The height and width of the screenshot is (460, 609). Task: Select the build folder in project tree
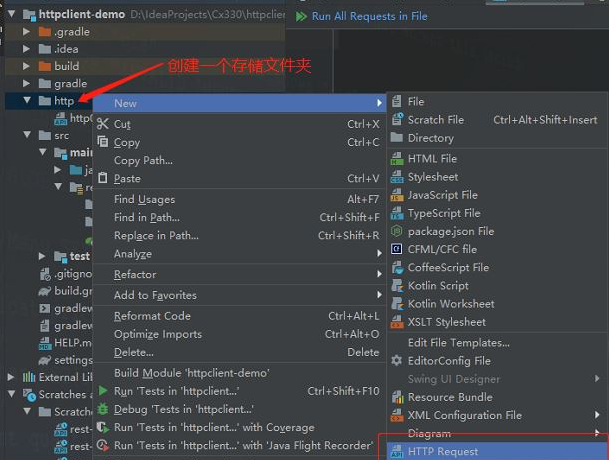tap(66, 66)
